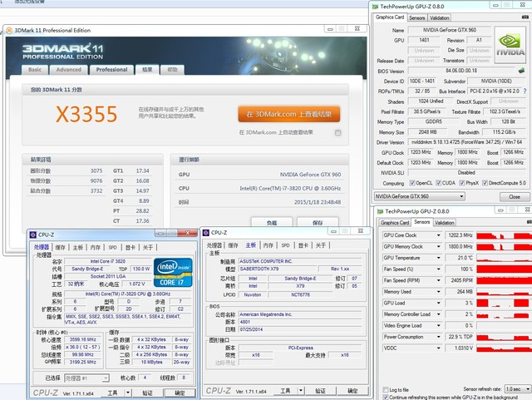Open the Fan Speed (RPM) sensor dropdown

coord(438,280)
